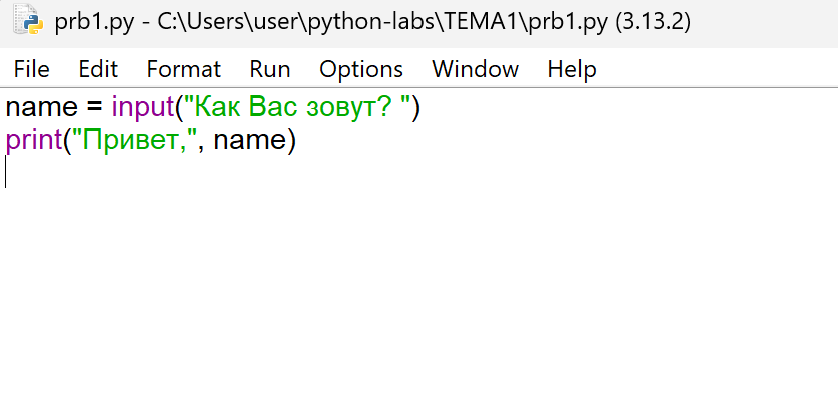The height and width of the screenshot is (400, 838).
Task: Open the Window menu
Action: [475, 69]
